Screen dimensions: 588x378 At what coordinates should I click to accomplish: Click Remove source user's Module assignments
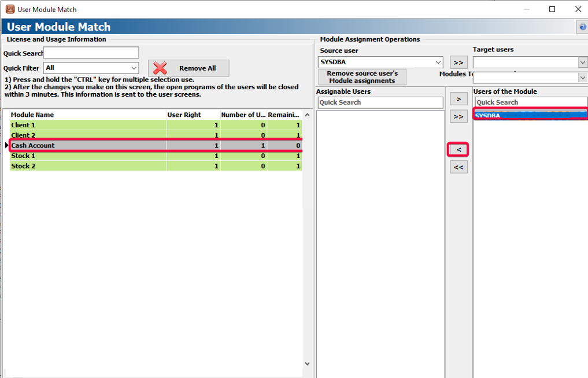362,77
